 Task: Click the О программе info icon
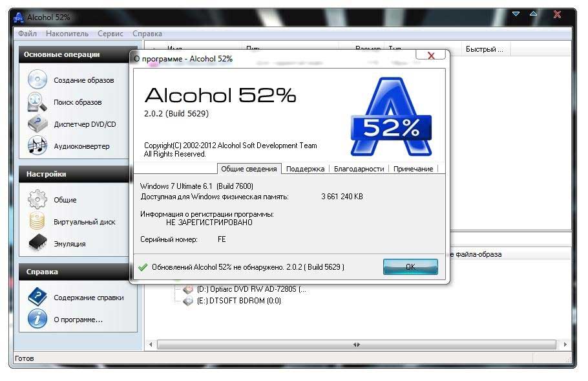pos(37,319)
